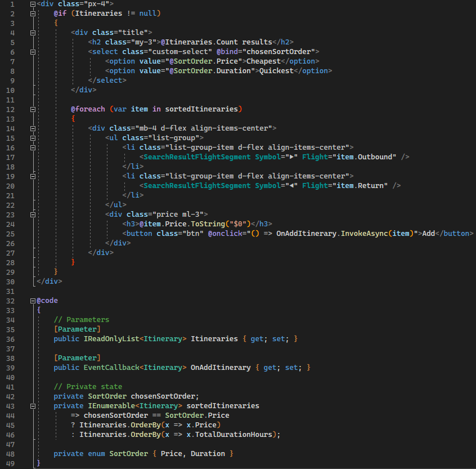The height and width of the screenshot is (469, 476).
Task: Collapse the Outbound list-group-item fold marker
Action: (x=33, y=147)
